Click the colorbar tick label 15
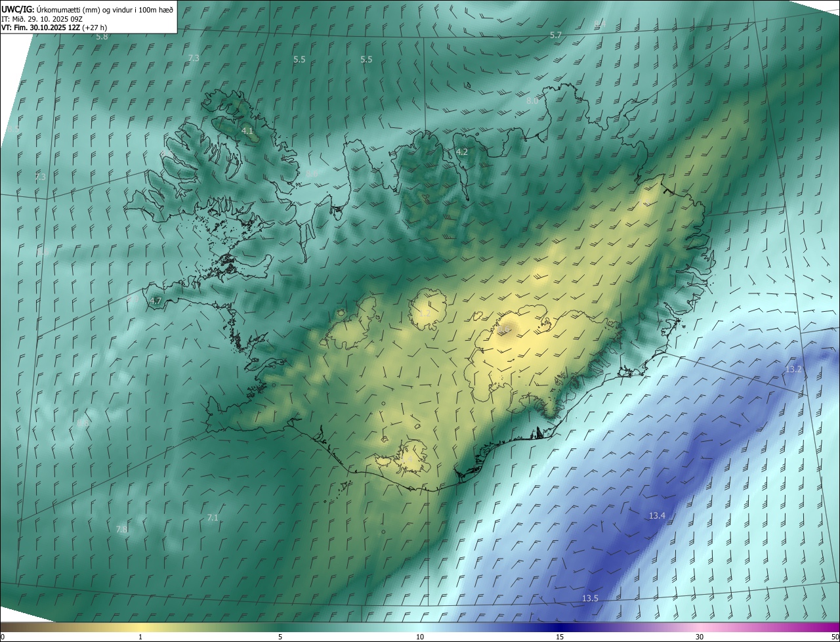 (x=560, y=637)
